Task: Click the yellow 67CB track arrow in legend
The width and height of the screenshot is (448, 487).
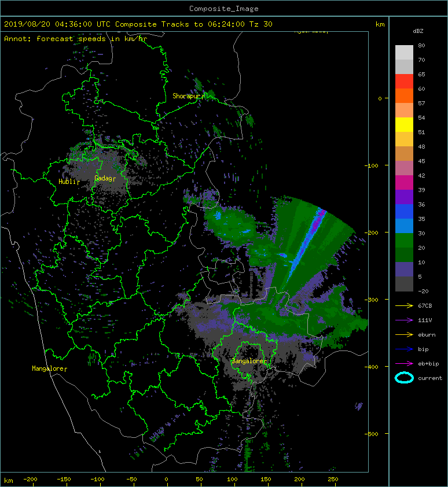Action: pyautogui.click(x=404, y=305)
